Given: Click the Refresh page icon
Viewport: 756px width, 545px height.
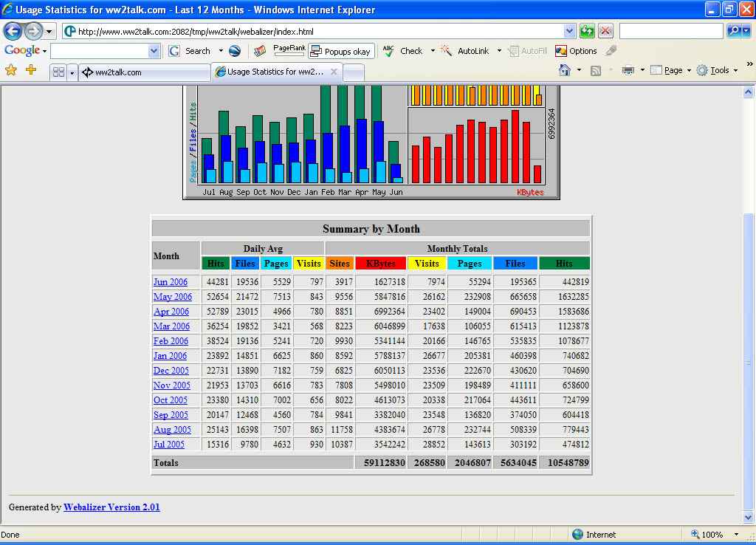Looking at the screenshot, I should 587,31.
